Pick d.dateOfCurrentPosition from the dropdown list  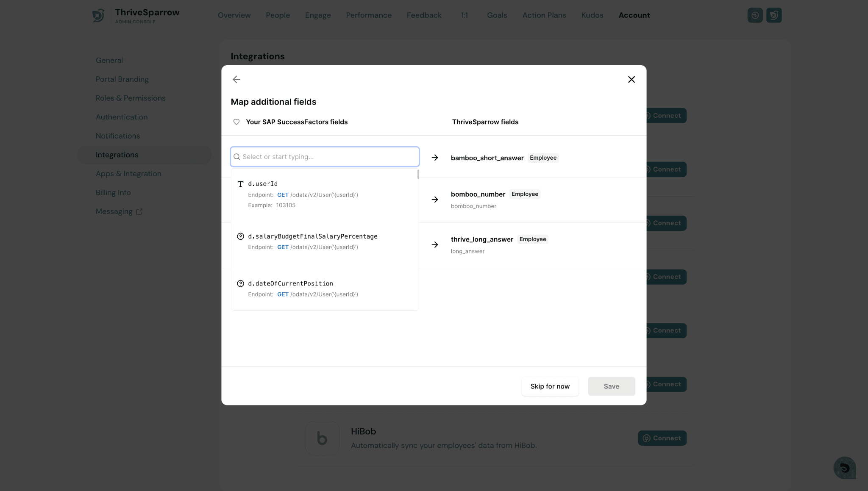[x=325, y=288]
